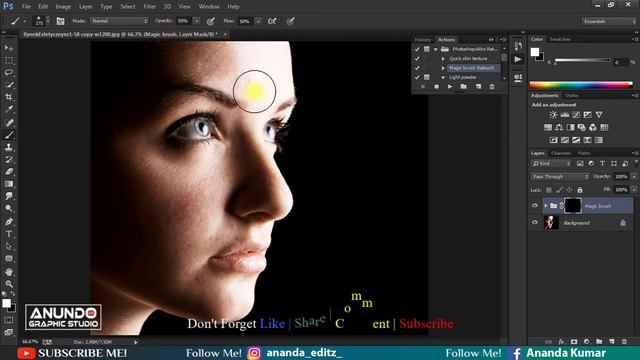Open the brush Mode dropdown
The image size is (640, 360).
tap(119, 21)
